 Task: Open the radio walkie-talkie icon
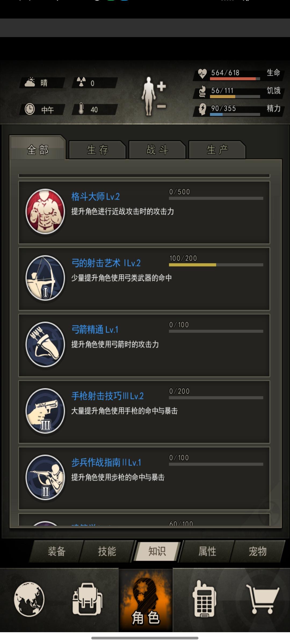[x=204, y=599]
